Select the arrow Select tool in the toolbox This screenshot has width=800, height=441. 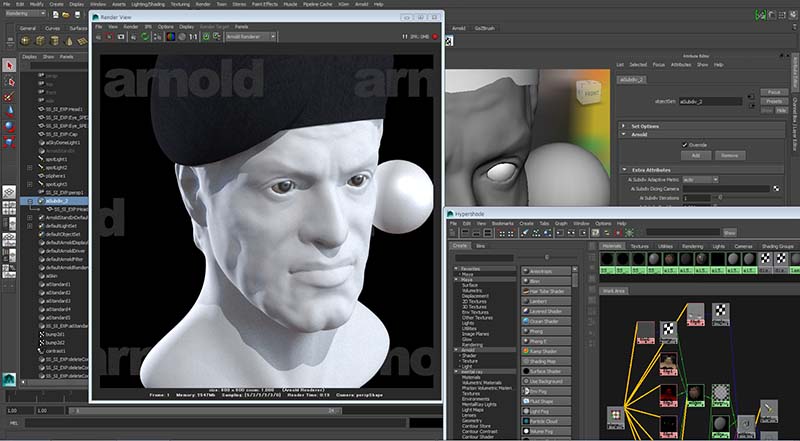pyautogui.click(x=9, y=65)
